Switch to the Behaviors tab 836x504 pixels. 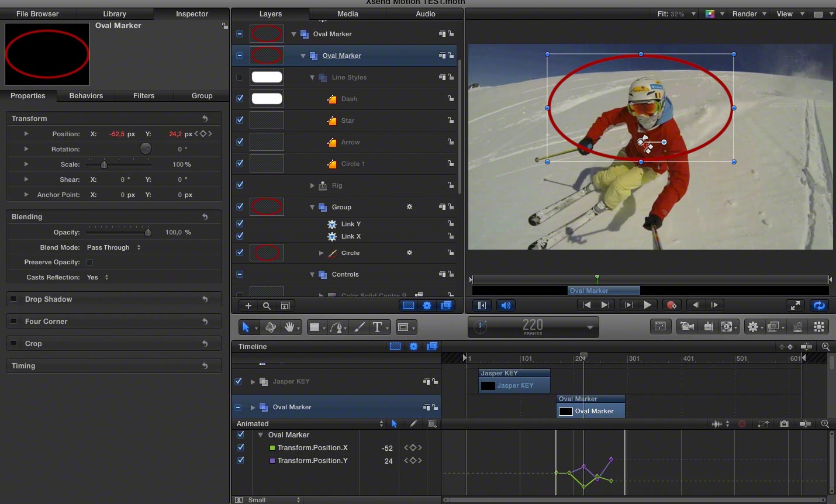86,96
